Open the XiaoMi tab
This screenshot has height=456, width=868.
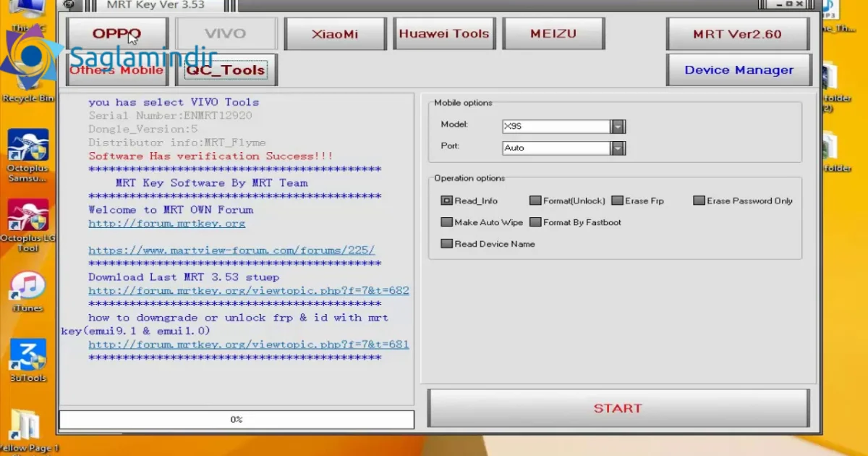coord(335,34)
